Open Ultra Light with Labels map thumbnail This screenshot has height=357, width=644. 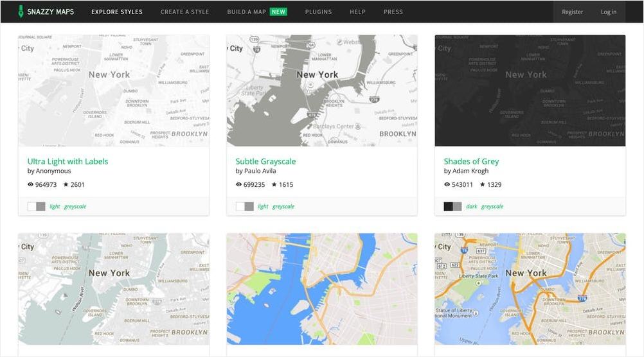click(114, 91)
